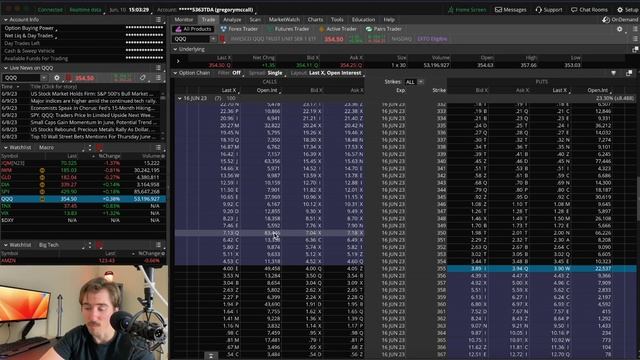The image size is (640, 360).
Task: Open Trade tab settings gear icon
Action: [620, 29]
